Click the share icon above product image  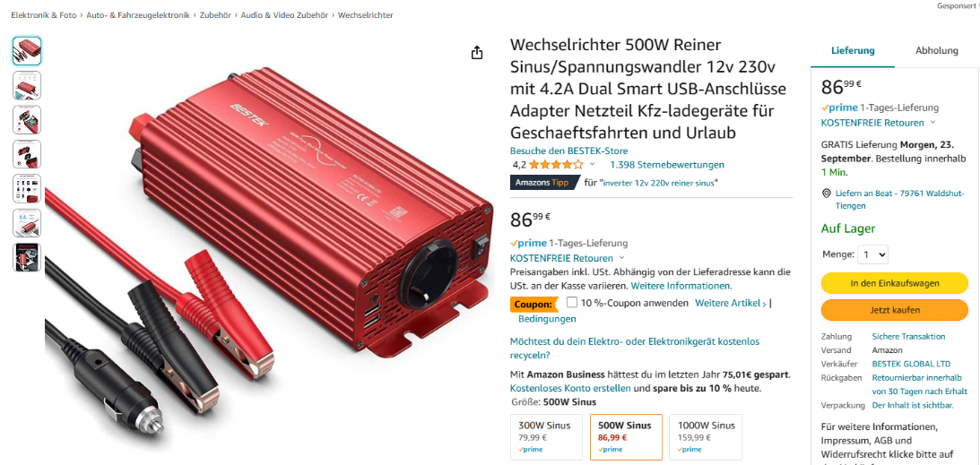(x=477, y=53)
